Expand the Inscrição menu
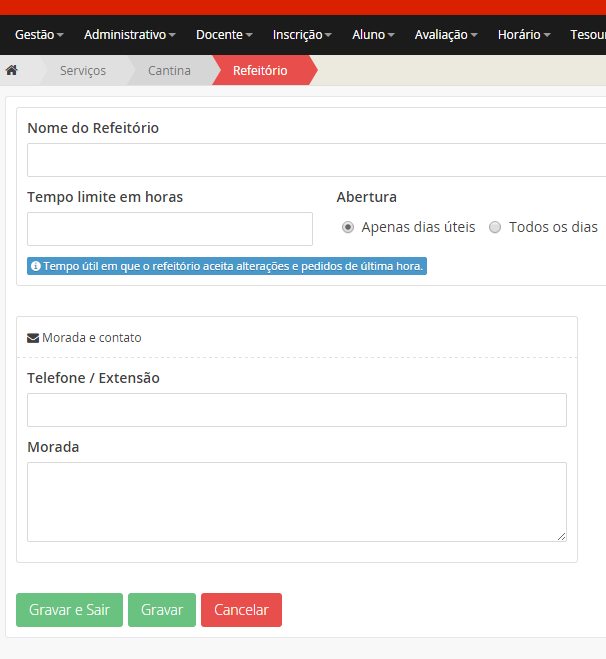The image size is (606, 659). pos(302,34)
